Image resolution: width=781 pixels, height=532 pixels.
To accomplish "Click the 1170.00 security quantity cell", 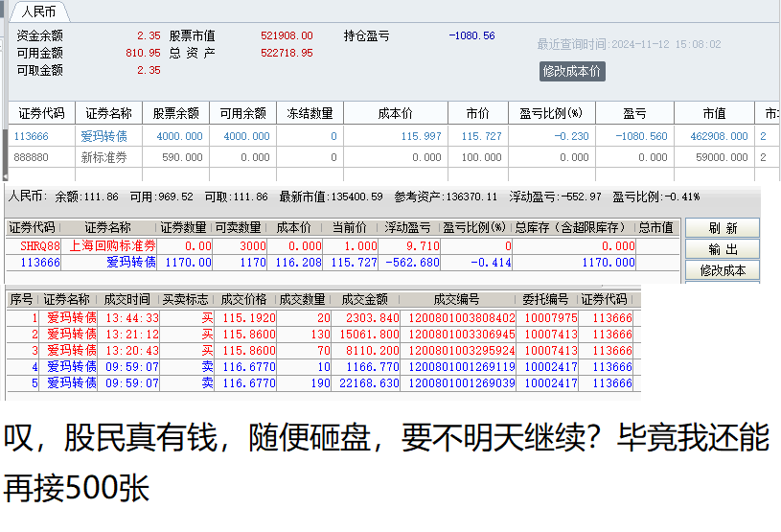I will (x=188, y=263).
